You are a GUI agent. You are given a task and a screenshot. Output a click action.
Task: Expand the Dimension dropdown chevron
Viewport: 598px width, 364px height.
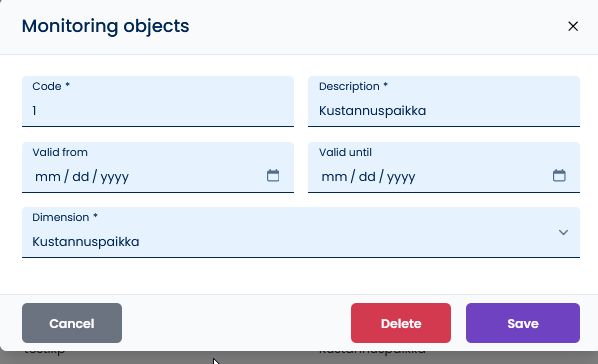(x=563, y=232)
